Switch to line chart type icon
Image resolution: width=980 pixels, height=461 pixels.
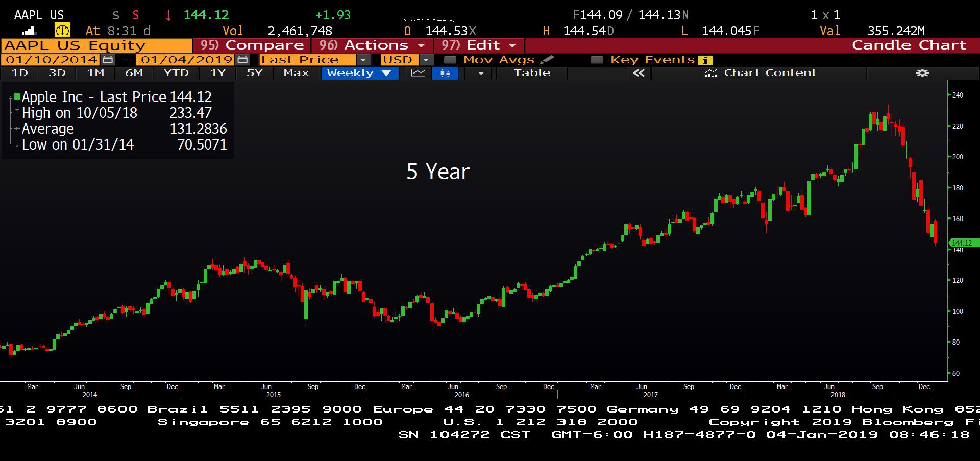(x=418, y=73)
